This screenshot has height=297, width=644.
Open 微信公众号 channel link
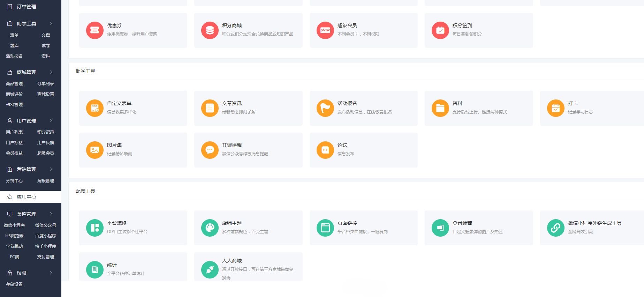point(46,225)
